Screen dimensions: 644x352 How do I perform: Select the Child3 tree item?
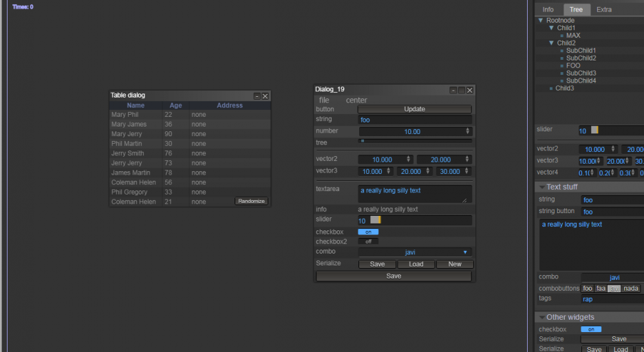pyautogui.click(x=564, y=88)
